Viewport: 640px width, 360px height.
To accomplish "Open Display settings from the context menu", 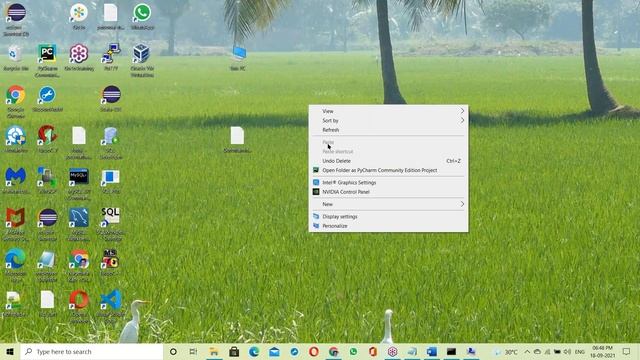I will click(388, 216).
